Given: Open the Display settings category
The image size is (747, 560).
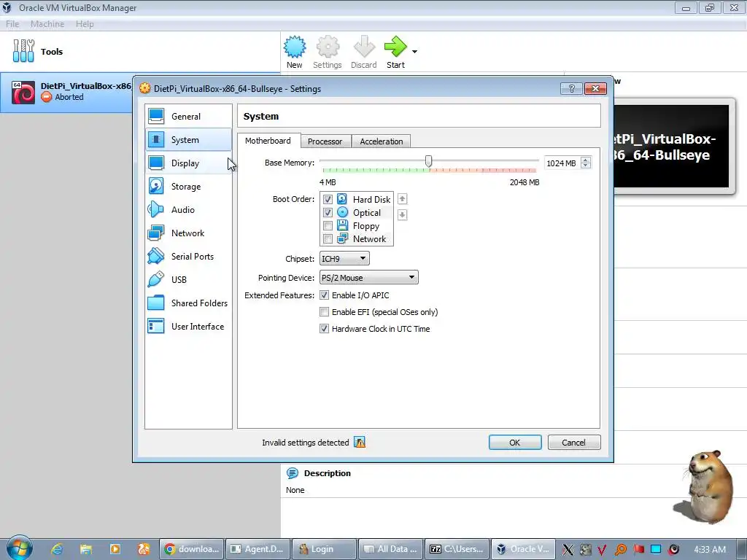Looking at the screenshot, I should 188,163.
